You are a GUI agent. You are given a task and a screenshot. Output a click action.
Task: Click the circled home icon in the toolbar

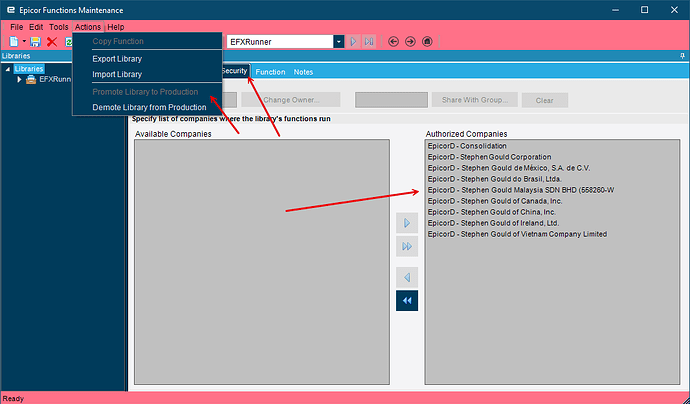(427, 42)
